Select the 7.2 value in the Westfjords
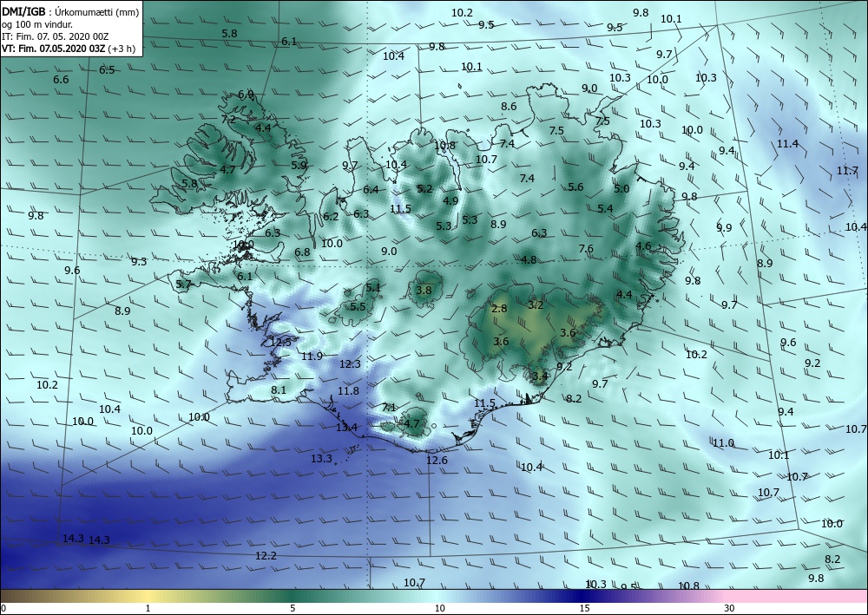868x615 pixels. pos(228,119)
